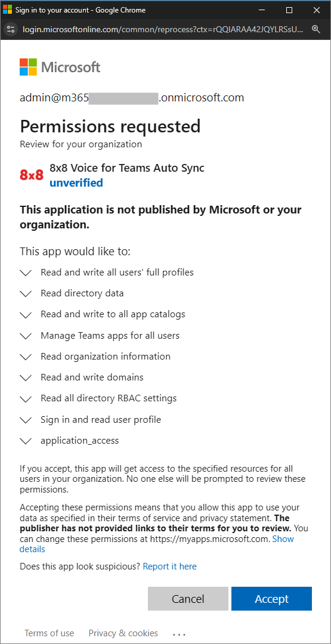
Task: Click the Chrome window title bar icon
Action: [7, 10]
